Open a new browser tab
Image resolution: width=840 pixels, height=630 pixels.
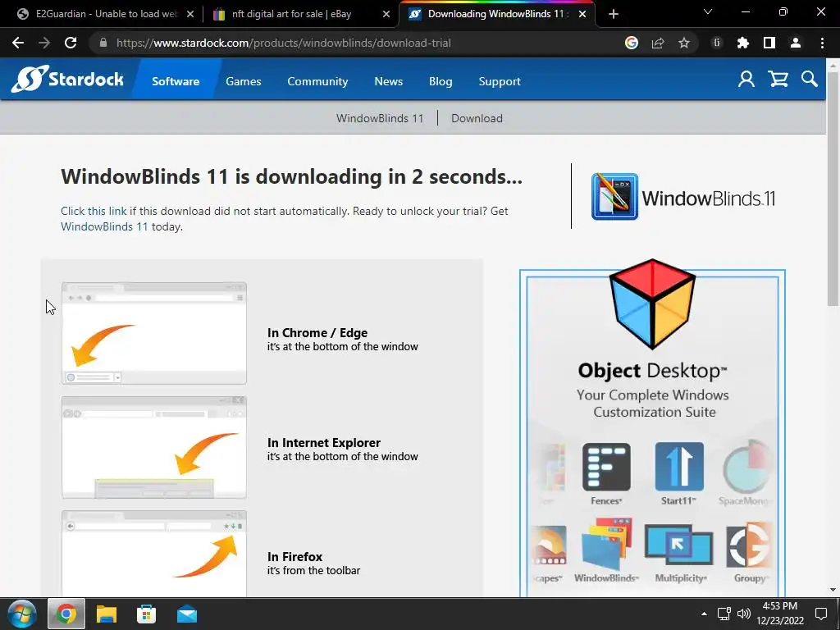(x=614, y=15)
